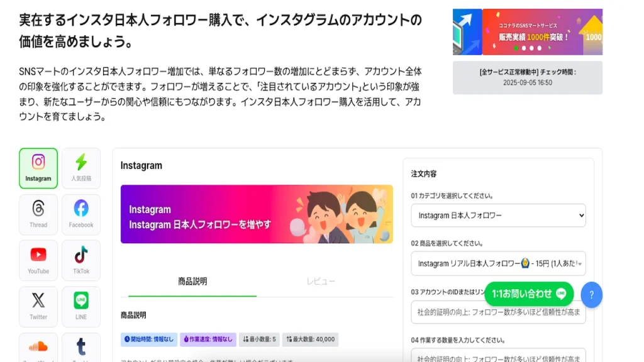644x362 pixels.
Task: Click the 02 商品を選択してください label
Action: coord(448,243)
